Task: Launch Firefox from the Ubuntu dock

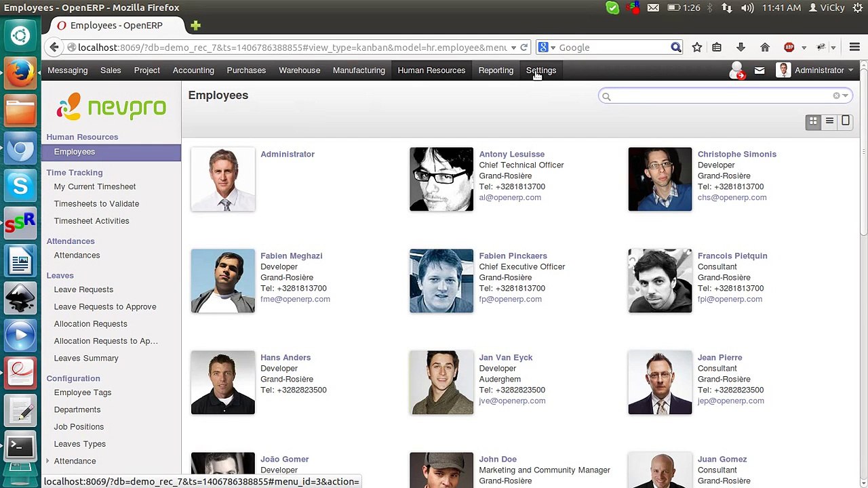Action: pos(20,73)
